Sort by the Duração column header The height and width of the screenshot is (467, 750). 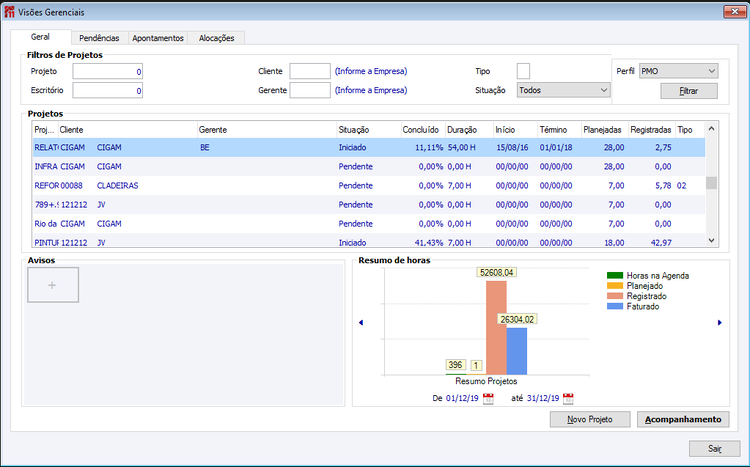pyautogui.click(x=469, y=130)
